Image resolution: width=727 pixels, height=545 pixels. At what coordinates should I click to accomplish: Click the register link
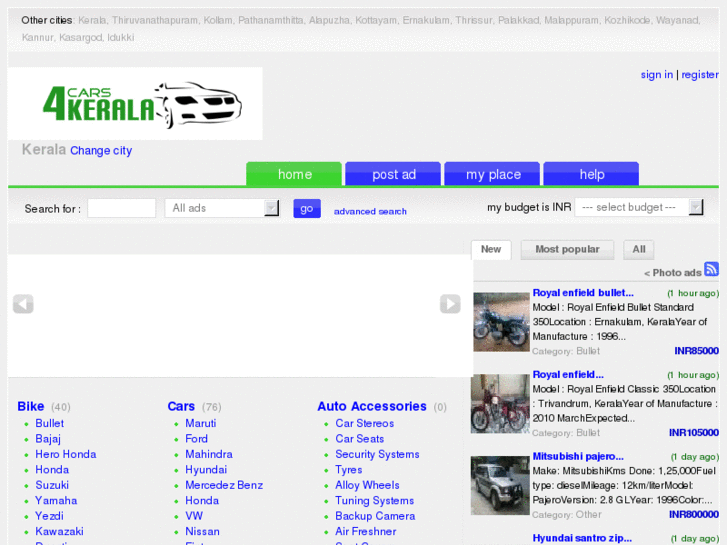click(700, 75)
